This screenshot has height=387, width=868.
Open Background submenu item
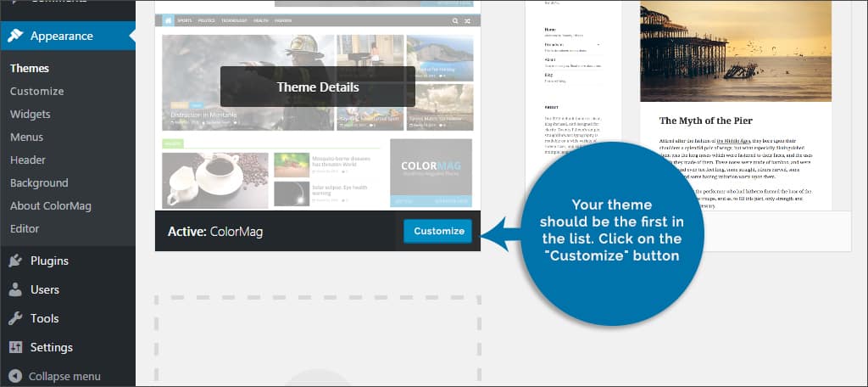39,182
